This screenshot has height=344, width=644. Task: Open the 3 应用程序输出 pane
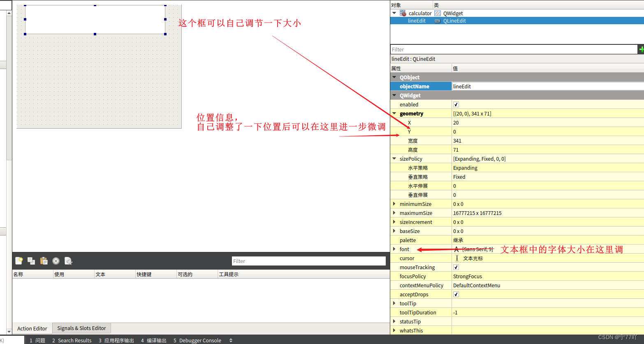coord(116,340)
